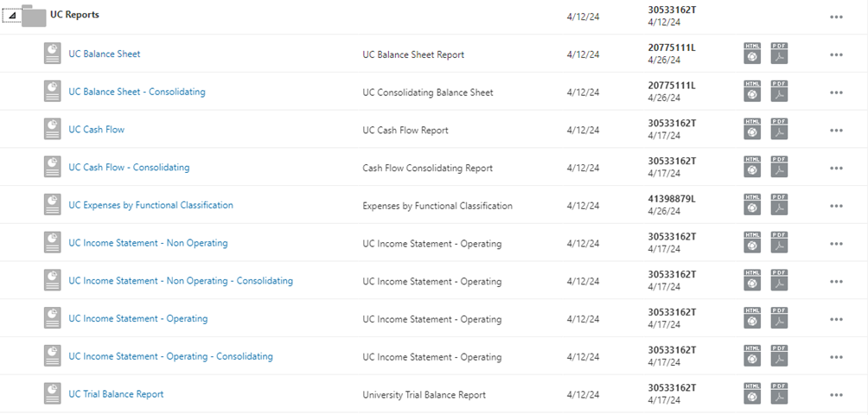Open more actions for Operating - Consolidating row

click(836, 357)
